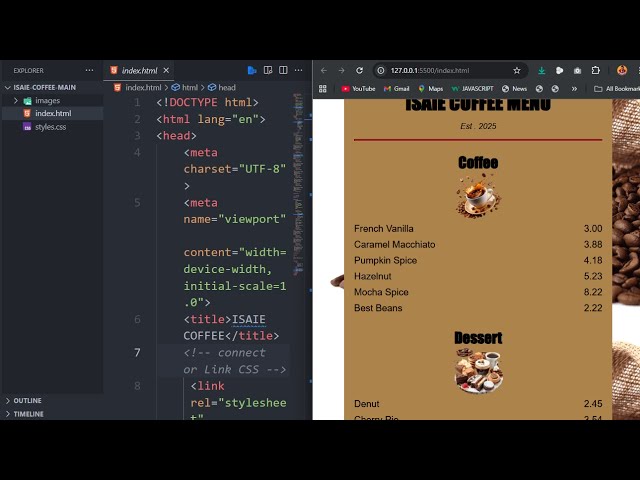The width and height of the screenshot is (640, 480).
Task: Click the browser address bar URL
Action: tap(430, 70)
